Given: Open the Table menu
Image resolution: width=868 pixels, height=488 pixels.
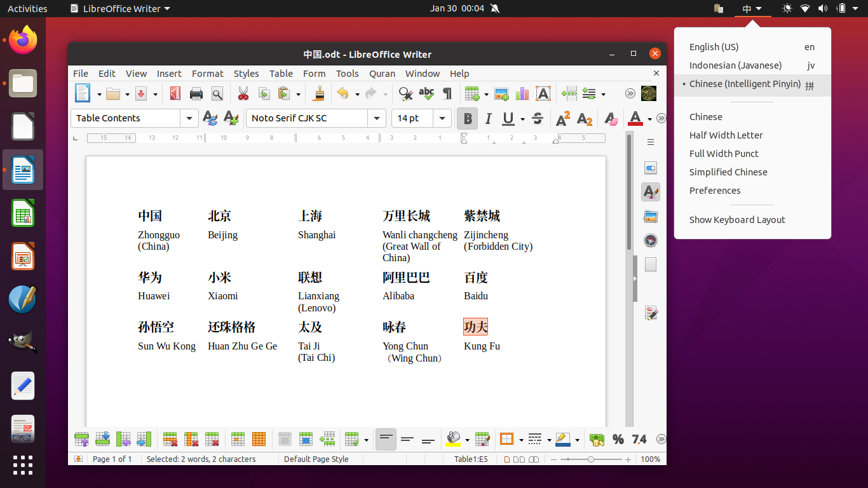Looking at the screenshot, I should 281,74.
